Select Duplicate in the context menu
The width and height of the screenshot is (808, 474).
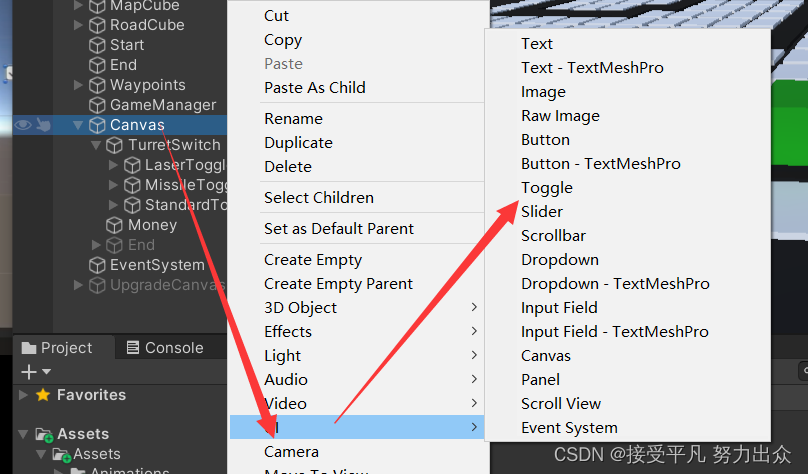pos(298,143)
